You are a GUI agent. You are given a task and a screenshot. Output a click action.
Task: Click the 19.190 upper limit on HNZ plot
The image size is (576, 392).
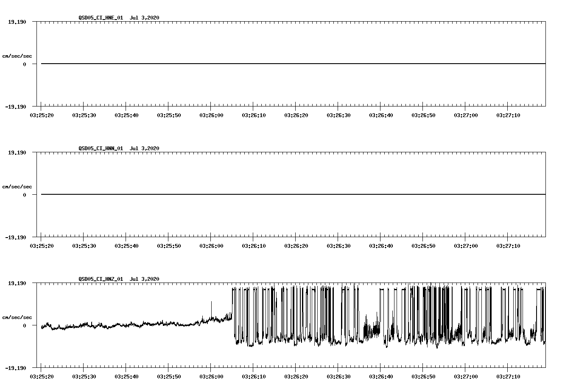click(x=17, y=283)
